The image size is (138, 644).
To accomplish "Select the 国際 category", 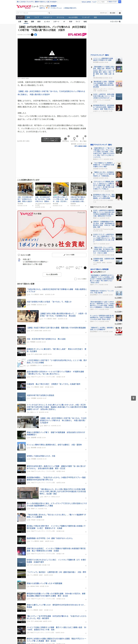I will pyautogui.click(x=32, y=21).
